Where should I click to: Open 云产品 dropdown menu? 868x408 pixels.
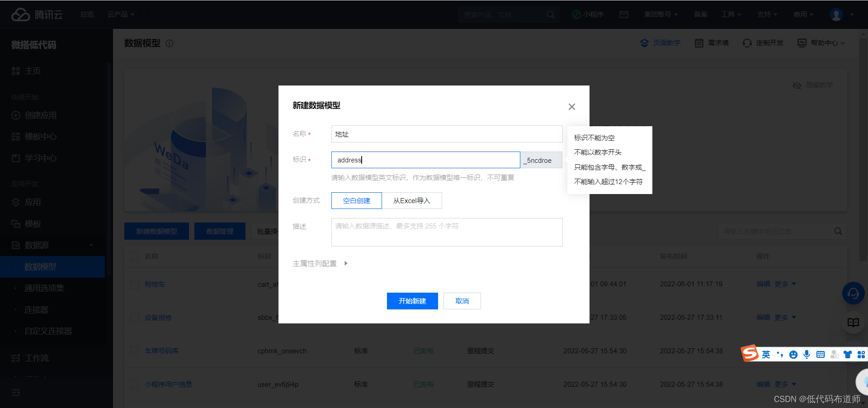(121, 14)
